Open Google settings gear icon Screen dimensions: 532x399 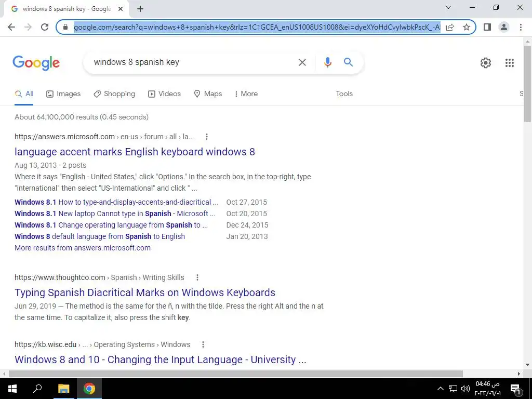(486, 63)
